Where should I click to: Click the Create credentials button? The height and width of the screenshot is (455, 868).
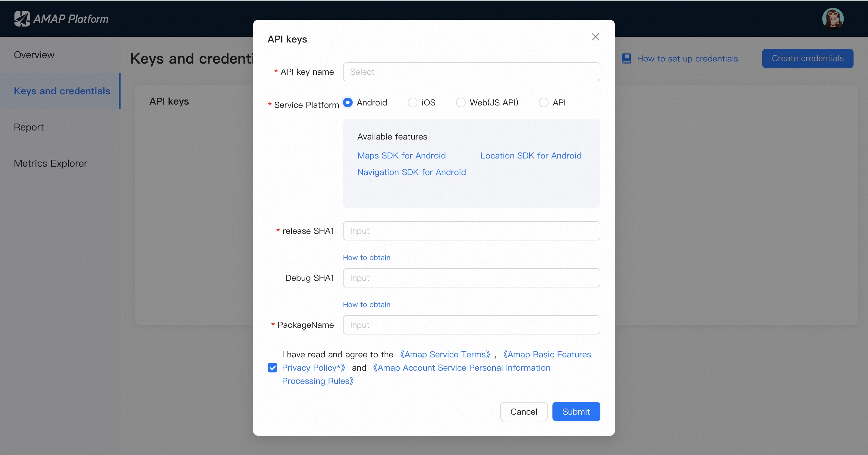coord(808,58)
